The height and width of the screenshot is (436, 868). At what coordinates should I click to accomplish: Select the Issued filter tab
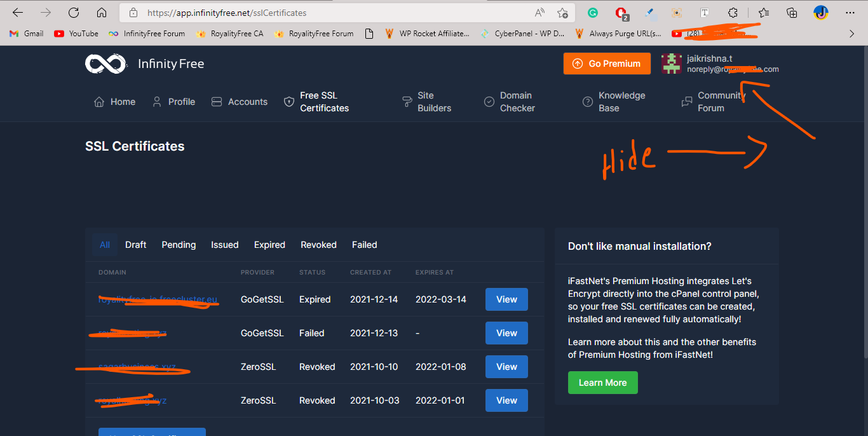(x=225, y=245)
